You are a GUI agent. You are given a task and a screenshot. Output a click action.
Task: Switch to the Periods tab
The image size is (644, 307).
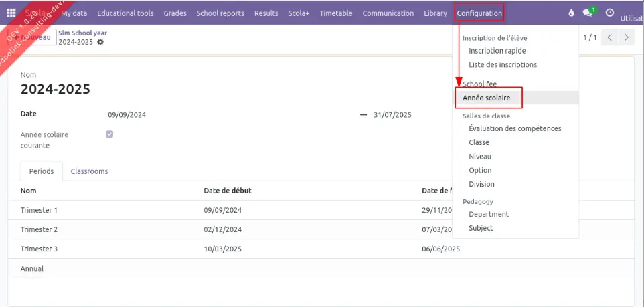pyautogui.click(x=42, y=171)
